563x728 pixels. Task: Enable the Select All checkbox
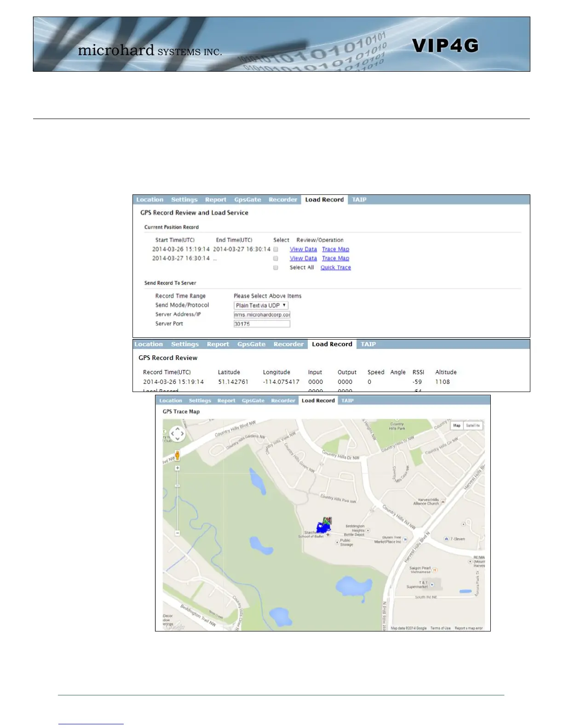276,267
